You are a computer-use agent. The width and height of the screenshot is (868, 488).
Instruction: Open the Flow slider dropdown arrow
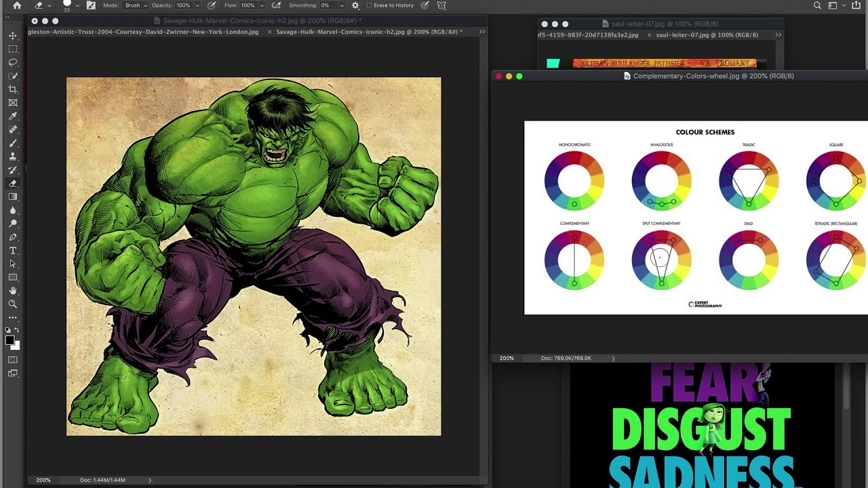pyautogui.click(x=262, y=5)
